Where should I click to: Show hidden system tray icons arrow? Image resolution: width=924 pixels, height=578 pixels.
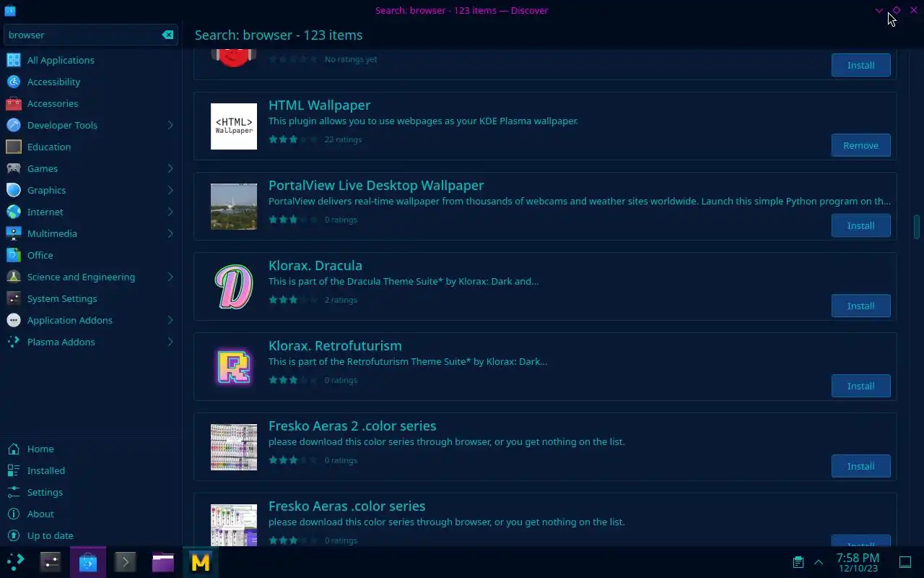pyautogui.click(x=819, y=562)
